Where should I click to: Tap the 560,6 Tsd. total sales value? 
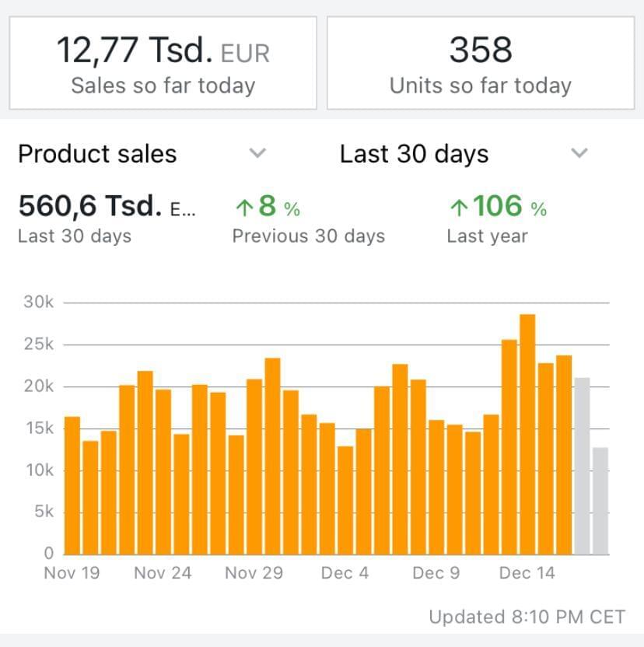(89, 206)
